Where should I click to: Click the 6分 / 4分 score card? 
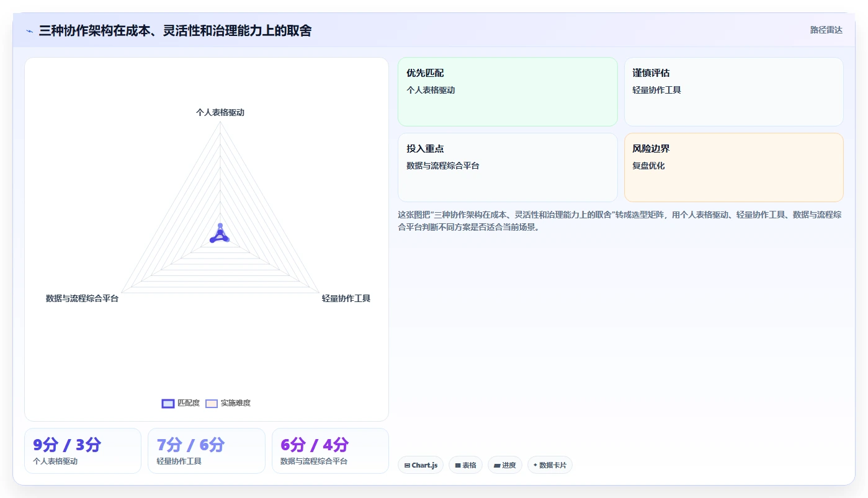tap(330, 451)
